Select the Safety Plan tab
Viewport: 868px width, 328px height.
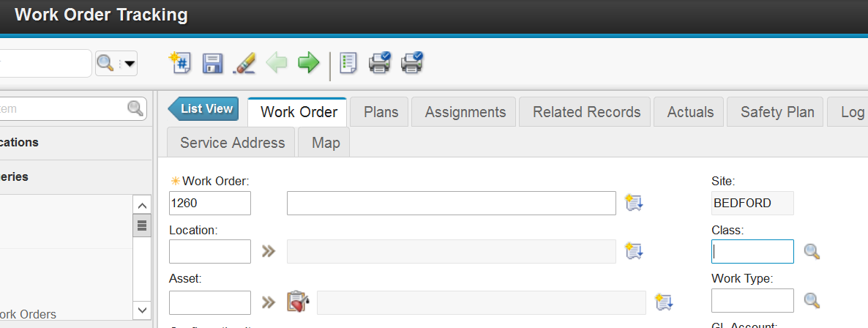pos(777,112)
